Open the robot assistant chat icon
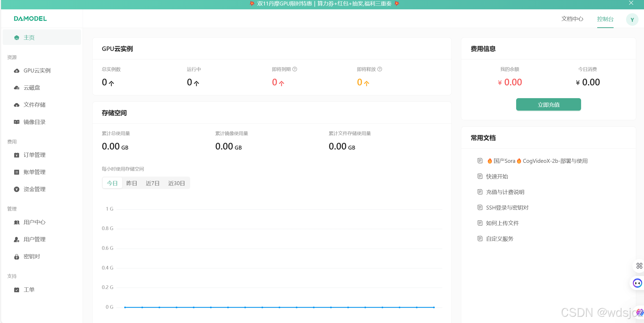 (x=637, y=283)
